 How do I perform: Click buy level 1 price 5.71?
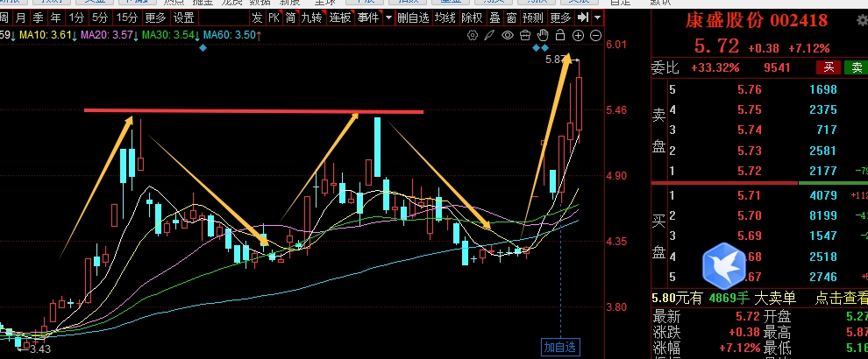coord(750,195)
